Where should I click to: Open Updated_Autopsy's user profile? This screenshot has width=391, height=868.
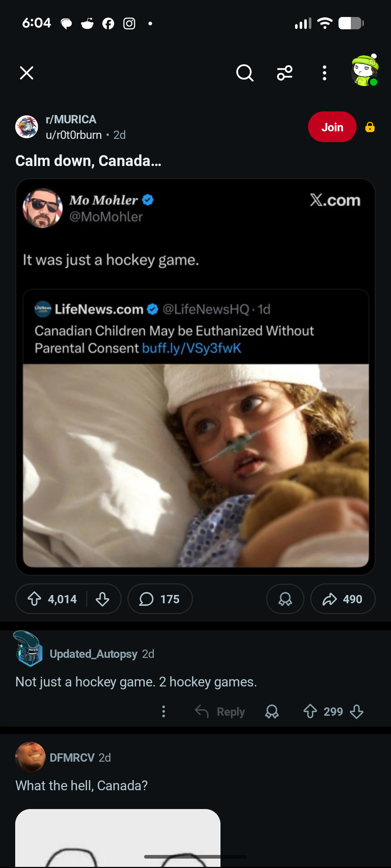click(x=93, y=654)
